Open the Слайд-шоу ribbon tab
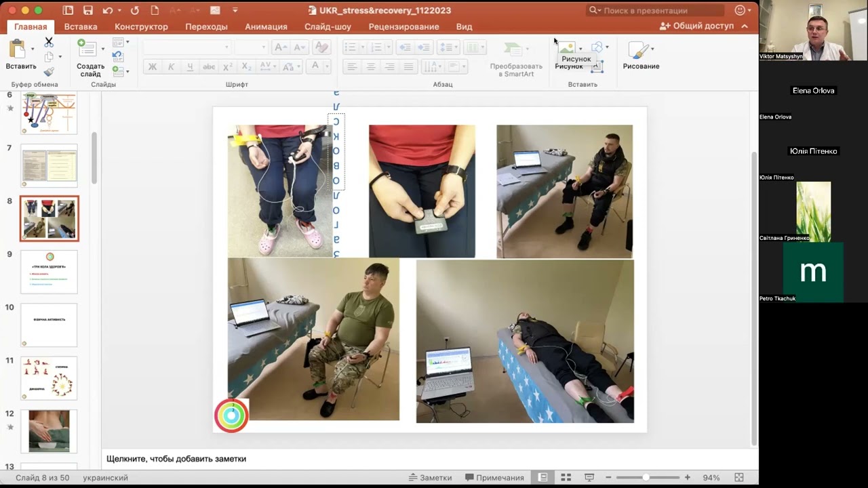 [328, 26]
